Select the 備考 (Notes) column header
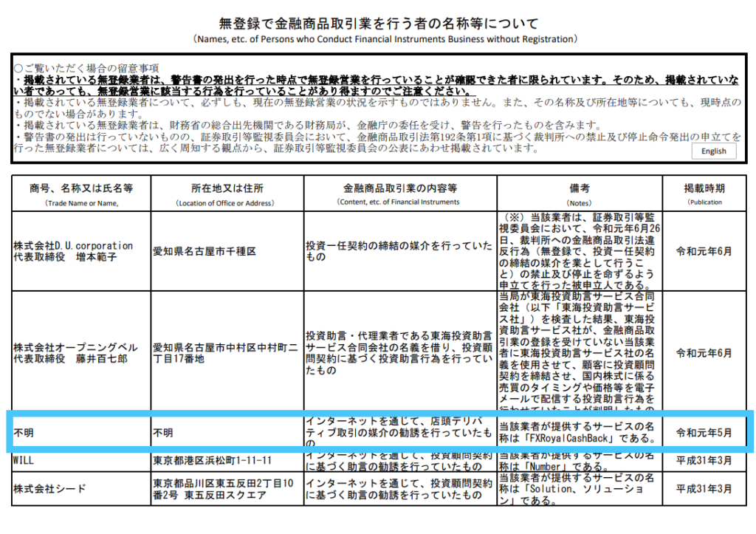This screenshot has height=534, width=756. click(580, 194)
